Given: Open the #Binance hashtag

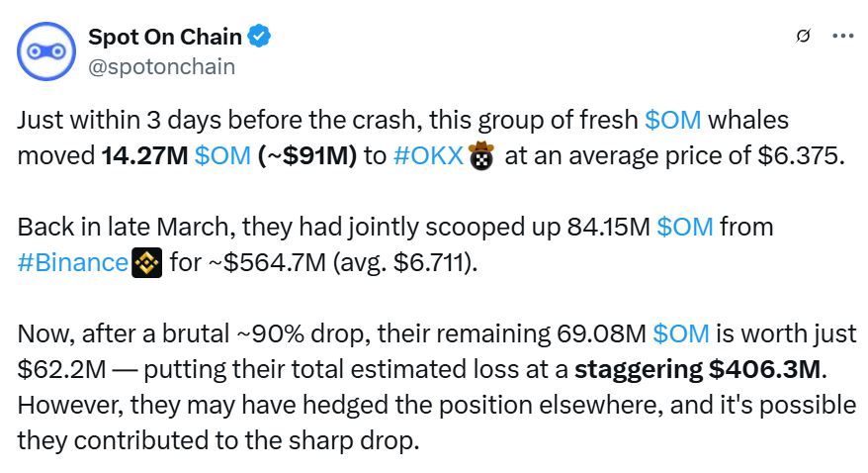Looking at the screenshot, I should (73, 264).
